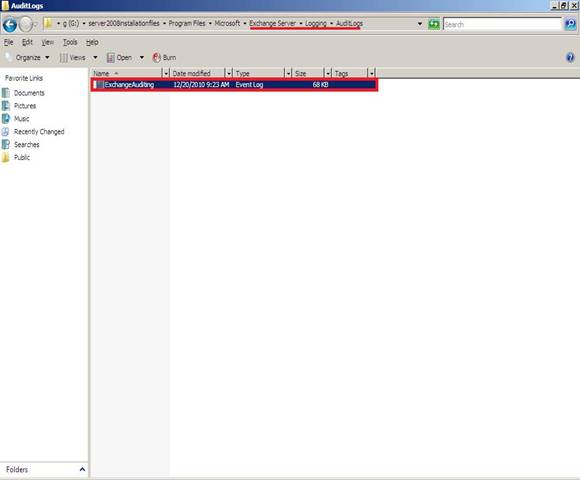580x480 pixels.
Task: Select the ExchangeAuditing event log file
Action: [235, 85]
